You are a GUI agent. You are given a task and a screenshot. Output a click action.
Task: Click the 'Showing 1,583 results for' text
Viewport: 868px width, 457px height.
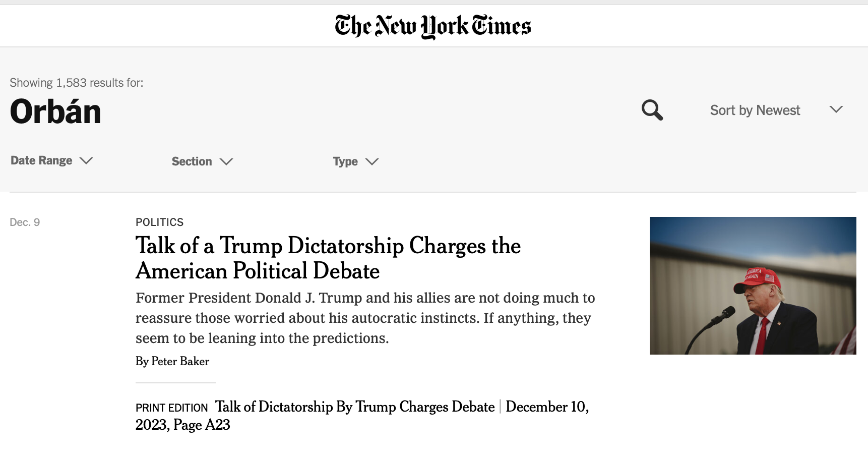click(77, 83)
